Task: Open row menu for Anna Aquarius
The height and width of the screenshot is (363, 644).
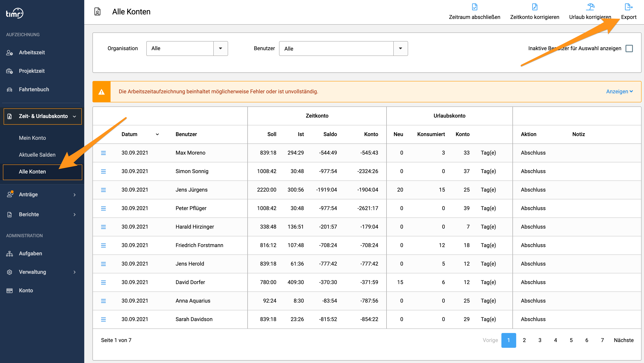Action: (x=103, y=301)
